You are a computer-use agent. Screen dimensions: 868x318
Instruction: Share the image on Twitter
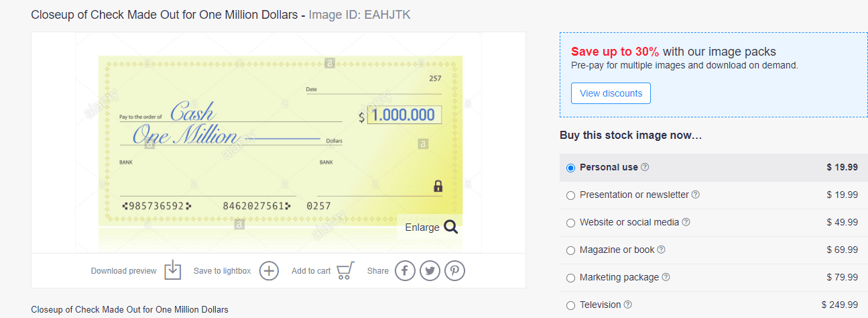click(430, 271)
